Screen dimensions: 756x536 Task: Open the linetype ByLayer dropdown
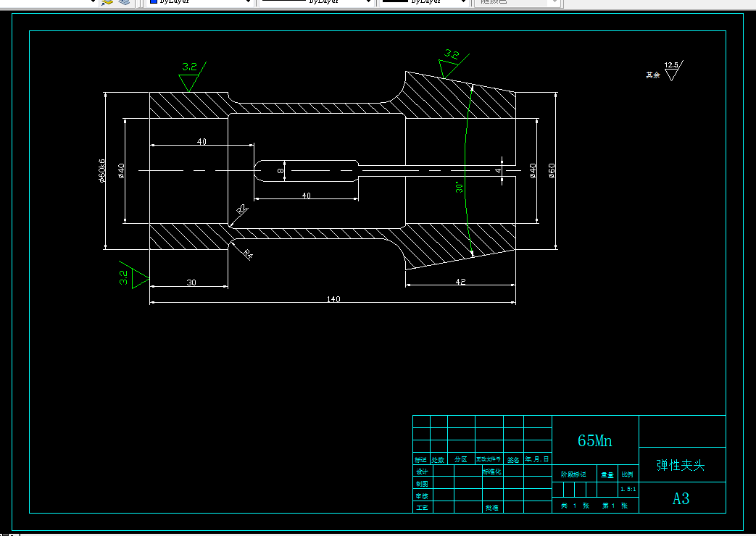[x=316, y=2]
